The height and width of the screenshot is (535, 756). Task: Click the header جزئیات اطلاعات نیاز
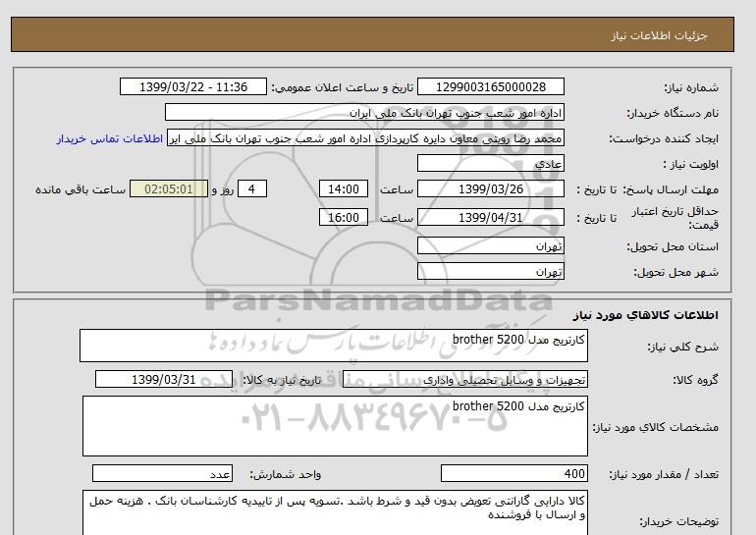659,35
